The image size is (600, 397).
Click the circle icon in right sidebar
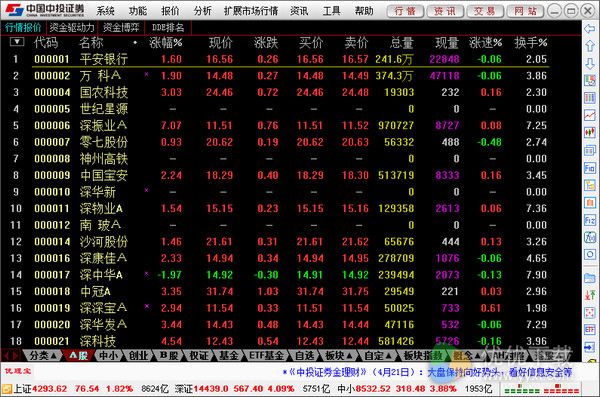(590, 255)
